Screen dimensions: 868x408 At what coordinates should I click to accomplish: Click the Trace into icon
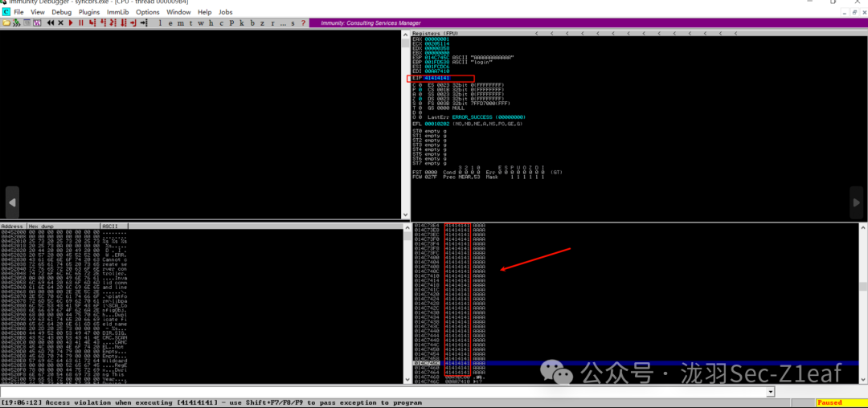tap(113, 22)
